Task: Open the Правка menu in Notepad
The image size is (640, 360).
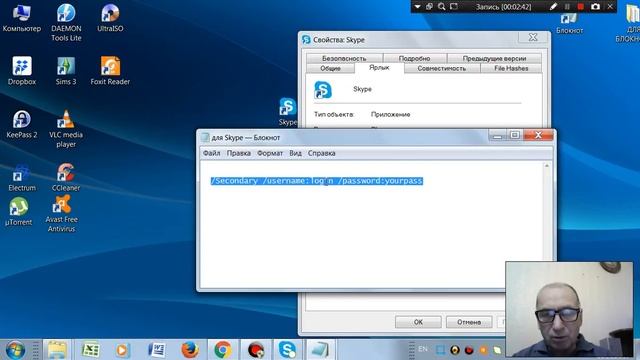Action: click(239, 153)
